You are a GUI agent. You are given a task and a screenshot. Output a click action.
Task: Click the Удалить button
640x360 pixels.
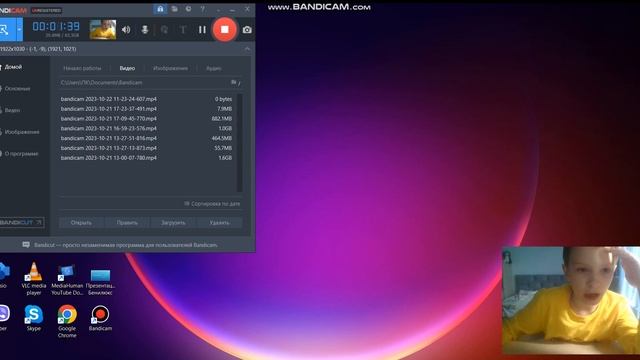[219, 223]
